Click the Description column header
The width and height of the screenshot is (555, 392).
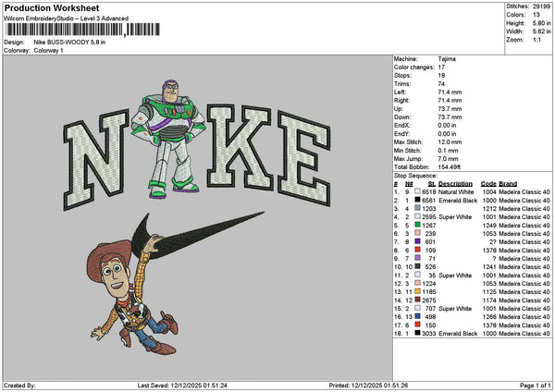(x=455, y=184)
